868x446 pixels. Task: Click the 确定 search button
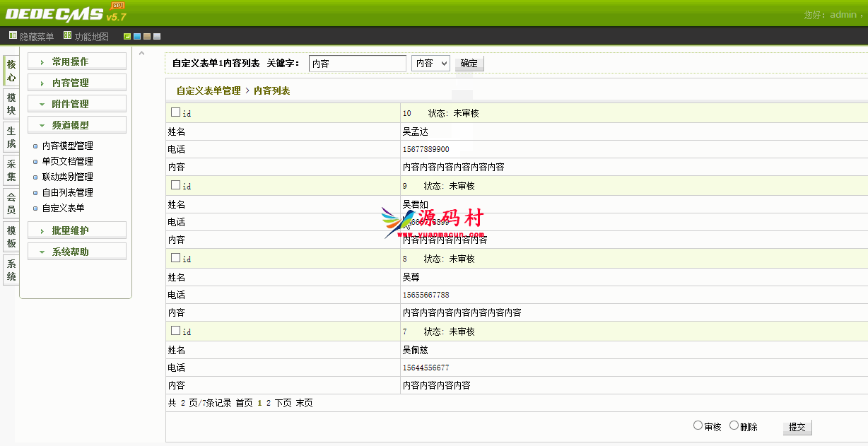[x=468, y=63]
